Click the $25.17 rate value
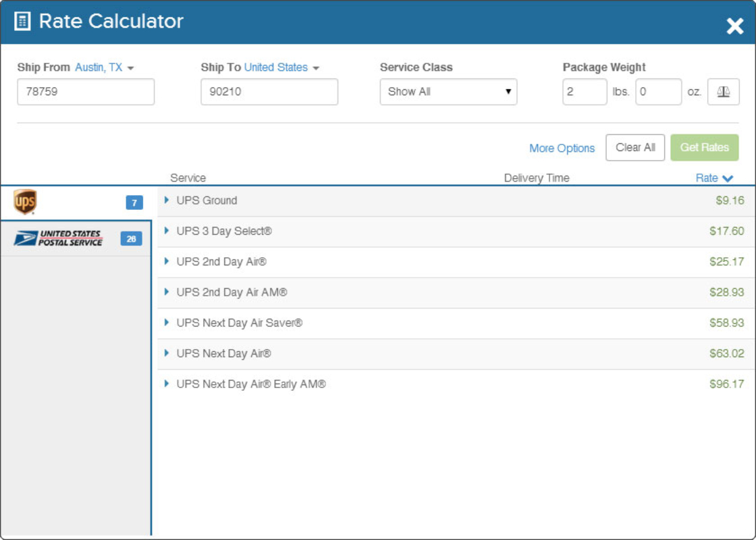The height and width of the screenshot is (540, 756). pyautogui.click(x=726, y=262)
